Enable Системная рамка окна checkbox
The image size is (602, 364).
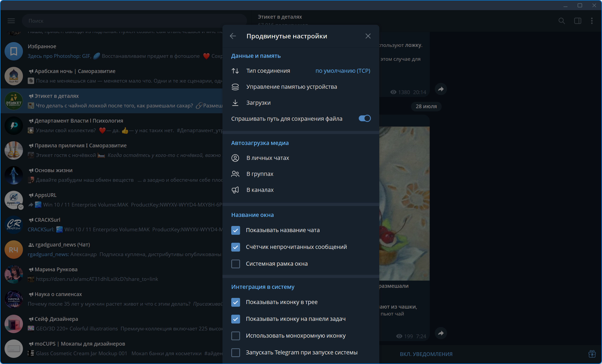(236, 264)
